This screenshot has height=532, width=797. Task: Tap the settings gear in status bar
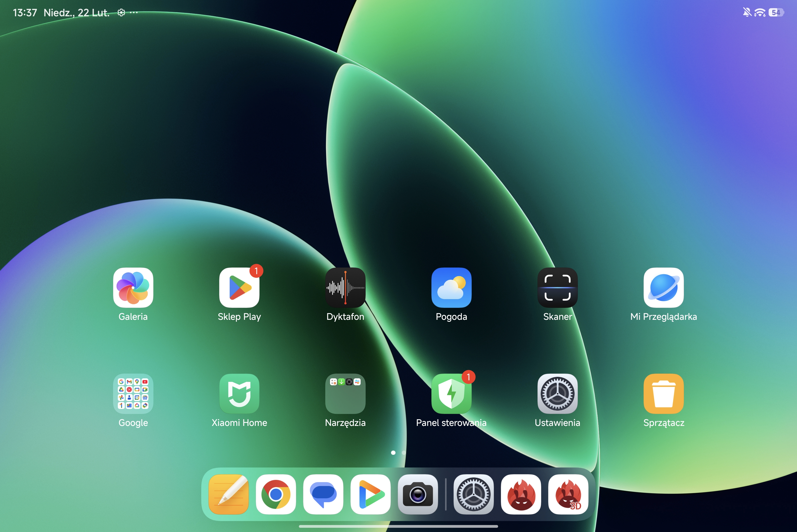[121, 12]
